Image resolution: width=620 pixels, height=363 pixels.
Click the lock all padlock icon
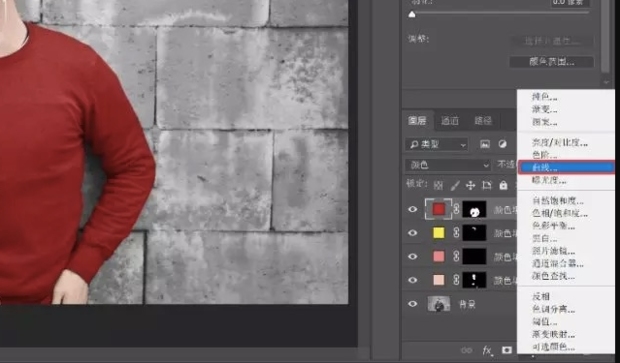click(503, 185)
